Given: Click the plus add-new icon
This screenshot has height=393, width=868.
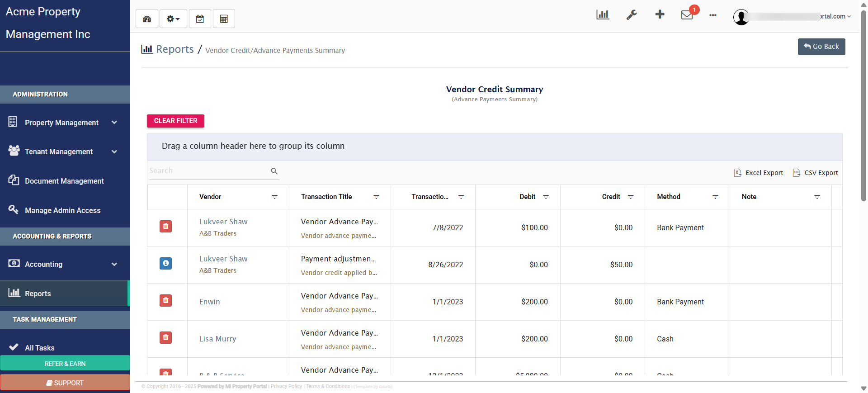Looking at the screenshot, I should click(x=660, y=14).
